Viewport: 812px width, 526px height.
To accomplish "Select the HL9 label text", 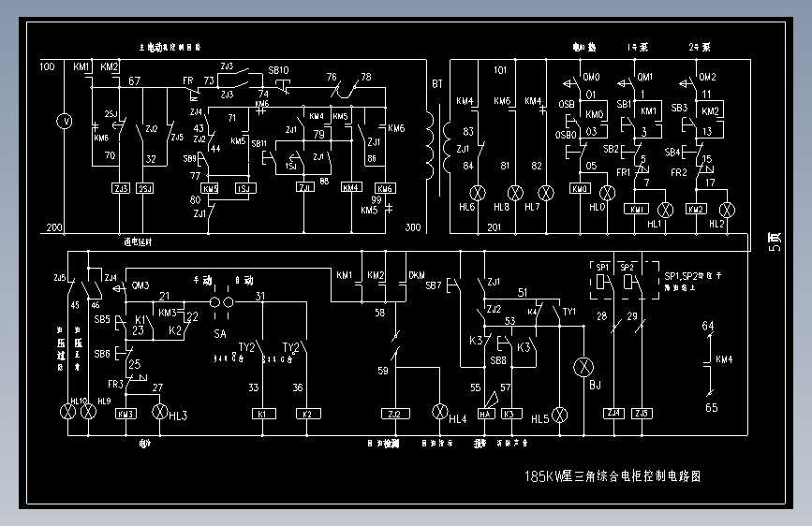I will (104, 402).
